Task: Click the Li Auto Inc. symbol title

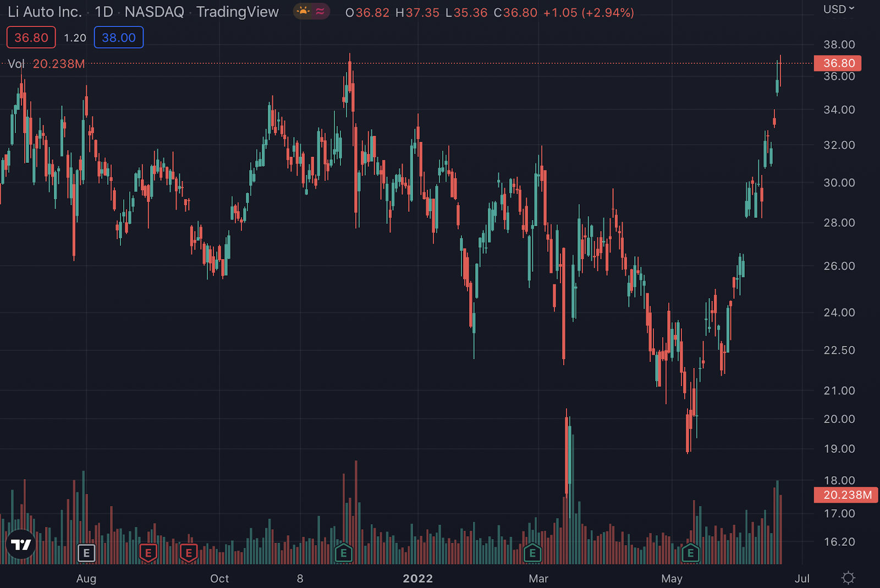Action: (x=45, y=12)
